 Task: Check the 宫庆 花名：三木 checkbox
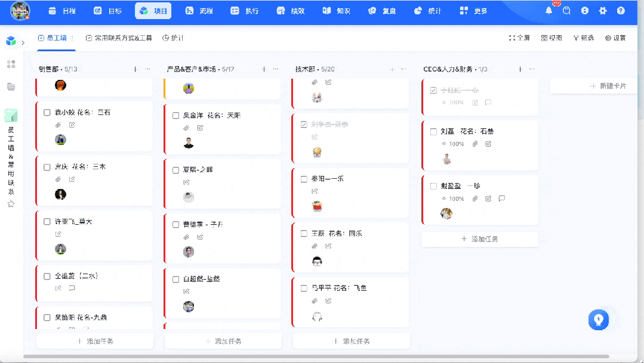pos(47,167)
